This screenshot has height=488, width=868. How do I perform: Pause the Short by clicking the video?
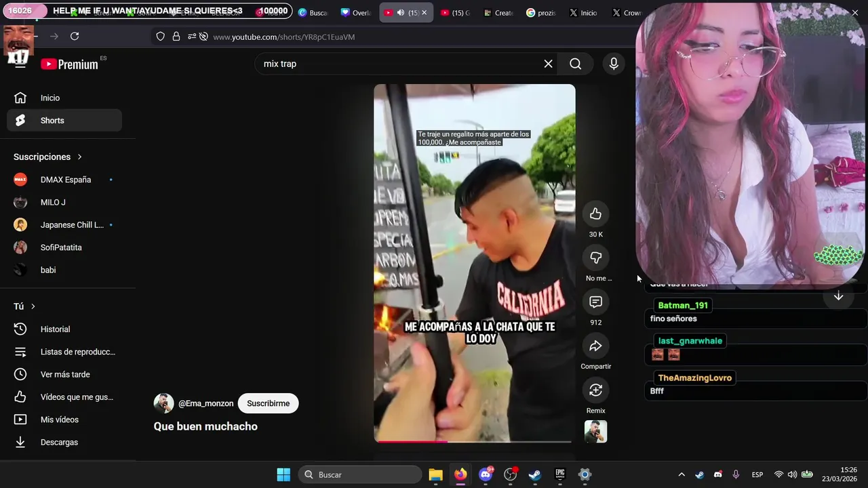pyautogui.click(x=475, y=263)
